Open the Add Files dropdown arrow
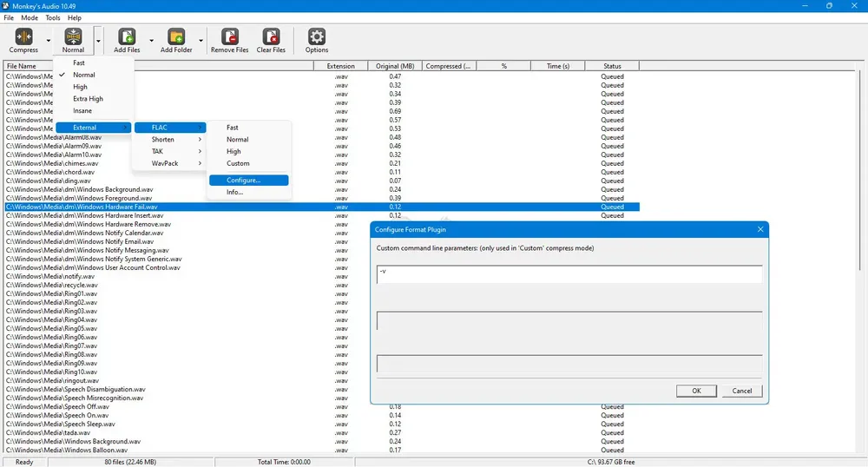 coord(151,41)
